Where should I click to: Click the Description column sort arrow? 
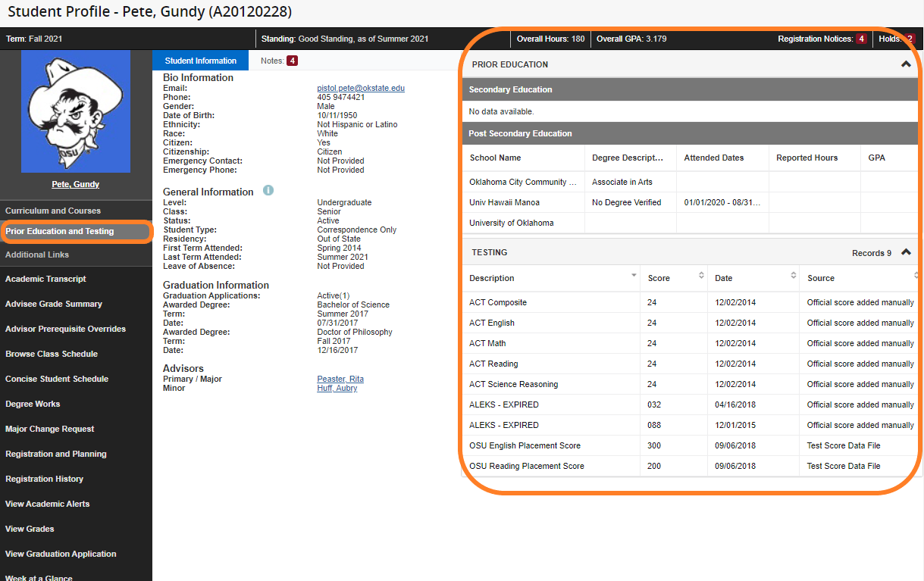point(634,276)
